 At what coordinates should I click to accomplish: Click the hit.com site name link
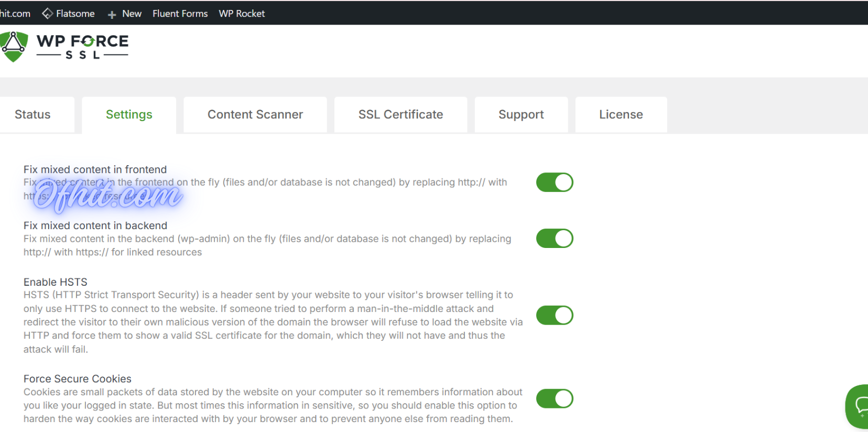tap(15, 14)
